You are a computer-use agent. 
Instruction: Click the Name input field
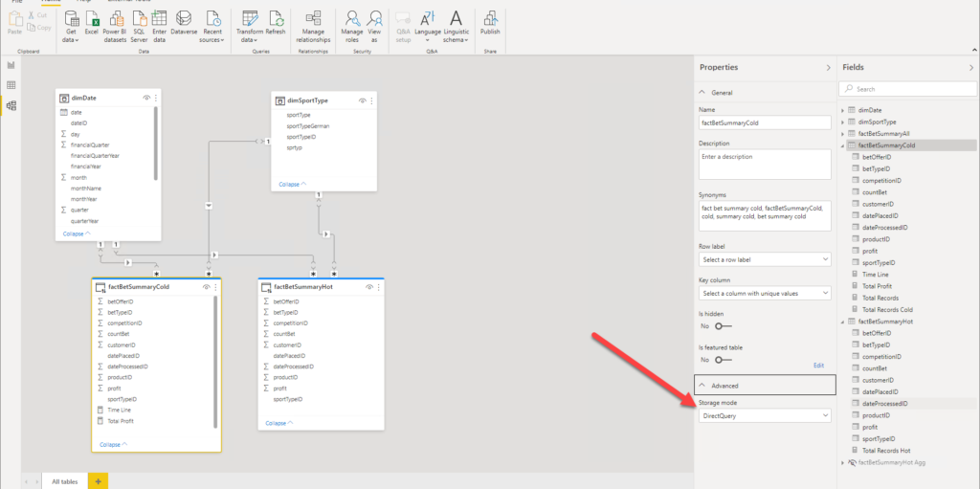[765, 123]
